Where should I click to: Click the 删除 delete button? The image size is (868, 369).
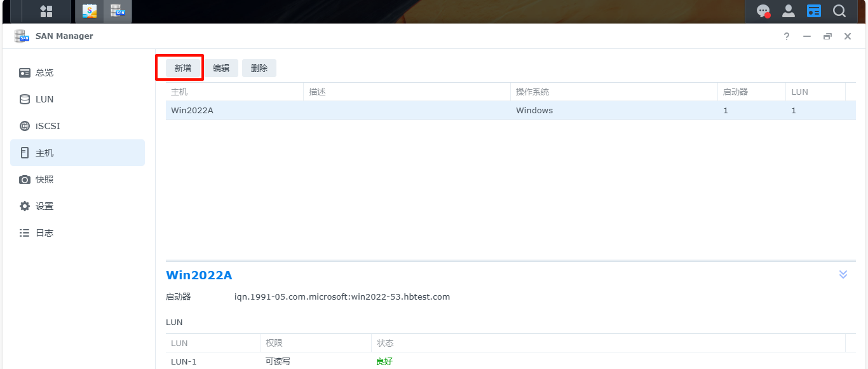click(x=259, y=68)
